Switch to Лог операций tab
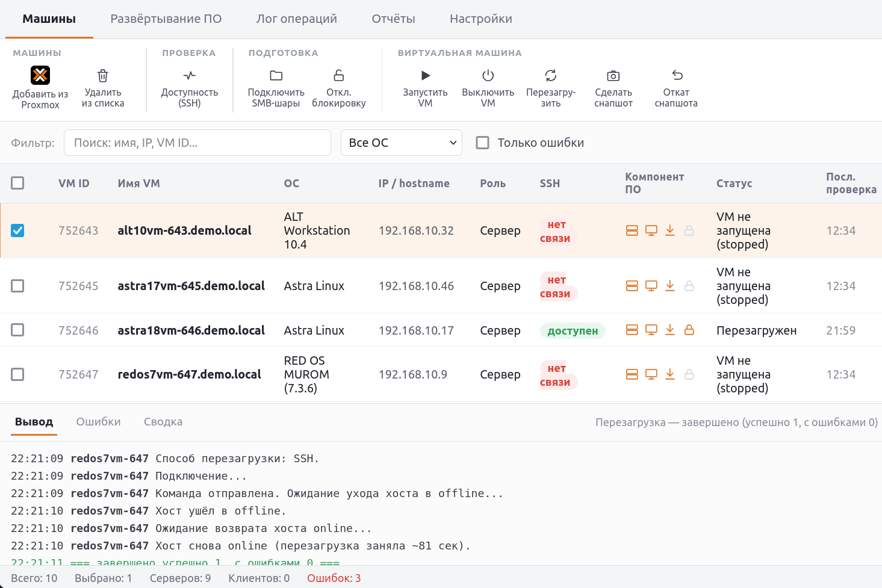The image size is (882, 588). coord(297,19)
